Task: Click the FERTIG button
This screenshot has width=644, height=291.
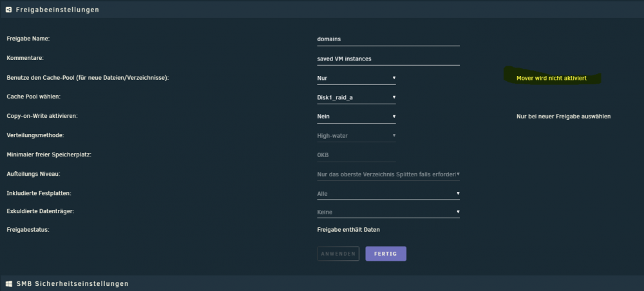Action: pyautogui.click(x=386, y=254)
